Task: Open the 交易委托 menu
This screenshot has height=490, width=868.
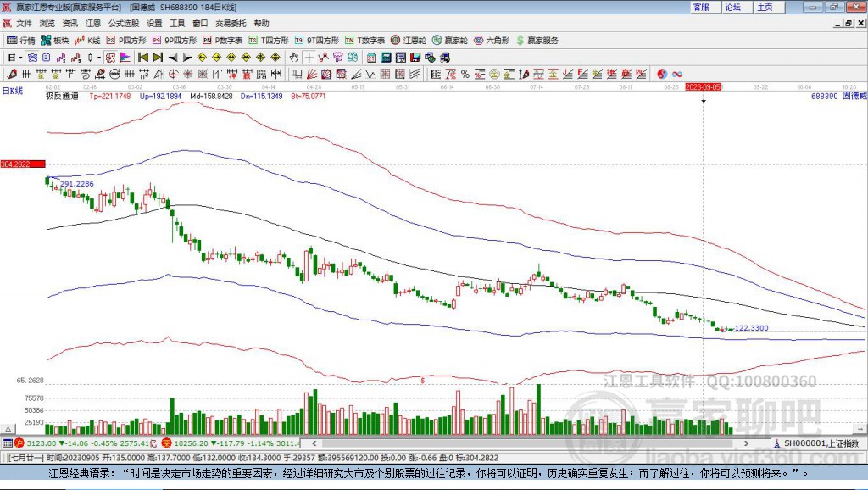Action: (x=230, y=23)
